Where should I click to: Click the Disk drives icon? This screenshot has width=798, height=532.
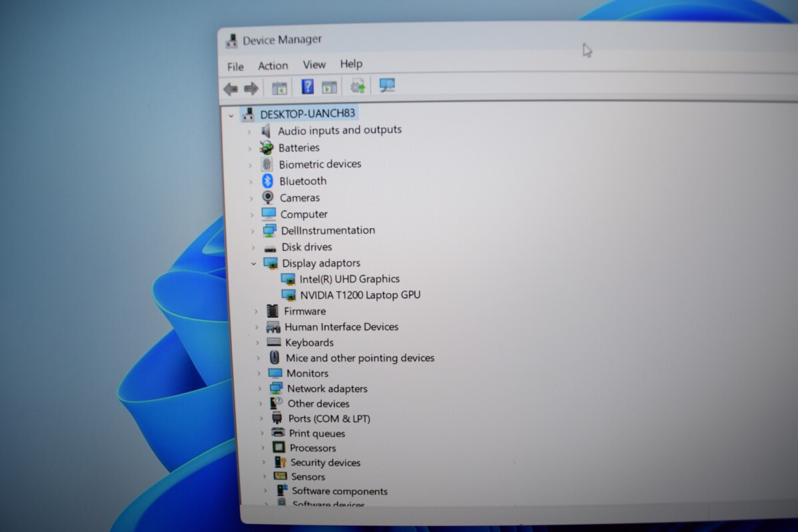click(x=270, y=247)
